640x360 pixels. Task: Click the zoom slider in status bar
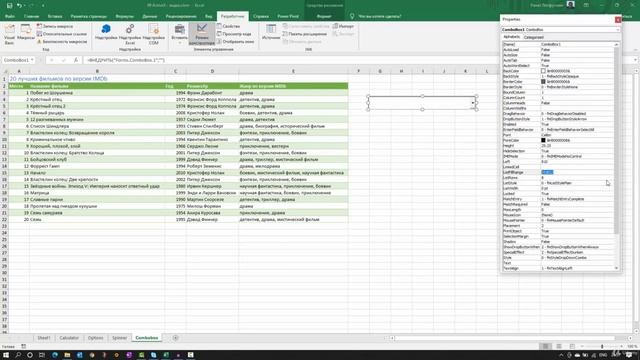tap(602, 347)
